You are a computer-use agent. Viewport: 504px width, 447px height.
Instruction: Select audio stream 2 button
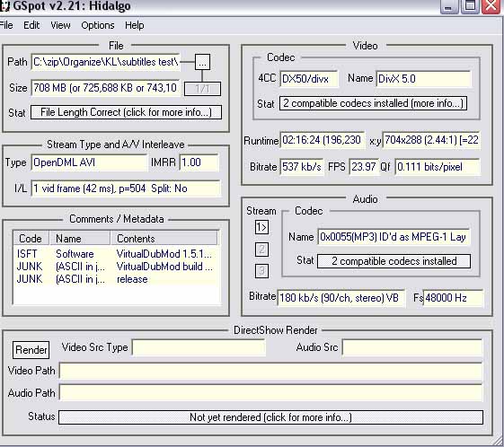[x=261, y=250]
